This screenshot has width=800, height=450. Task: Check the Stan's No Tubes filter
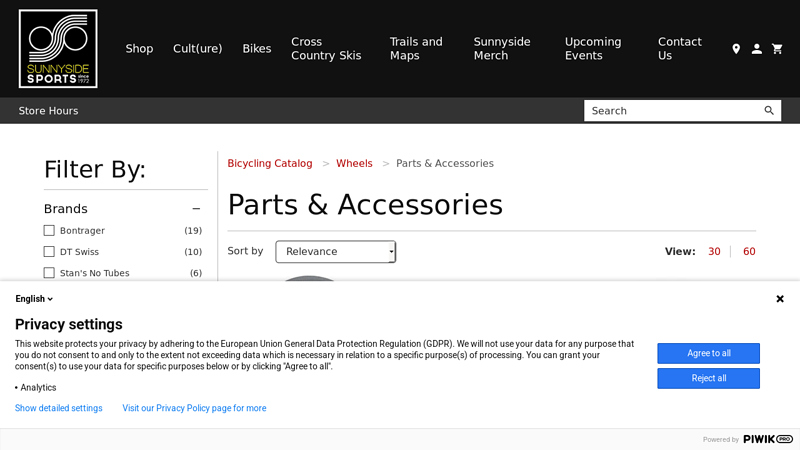click(49, 273)
